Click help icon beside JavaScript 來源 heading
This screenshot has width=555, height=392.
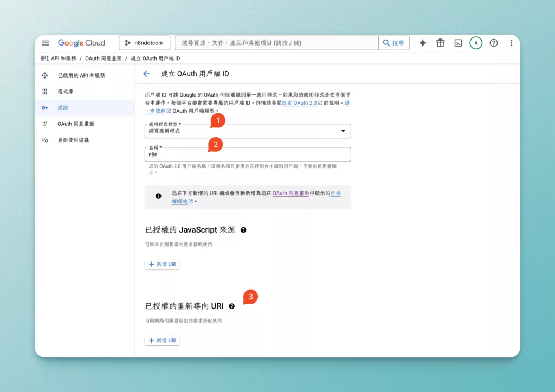point(243,230)
